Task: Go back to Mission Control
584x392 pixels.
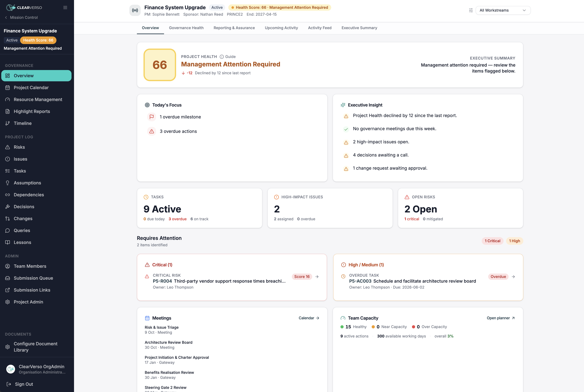Action: click(21, 18)
